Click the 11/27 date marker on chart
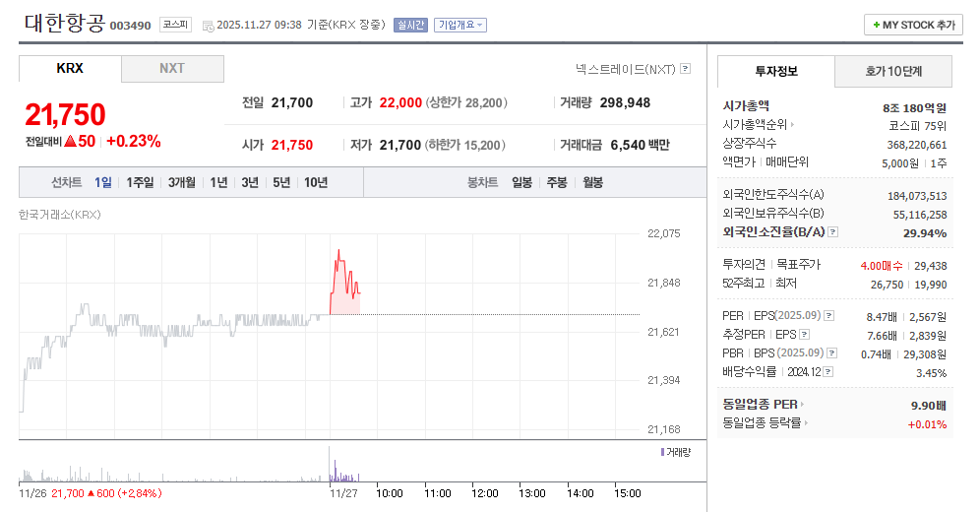Screen dimensions: 980x512 coord(343,493)
